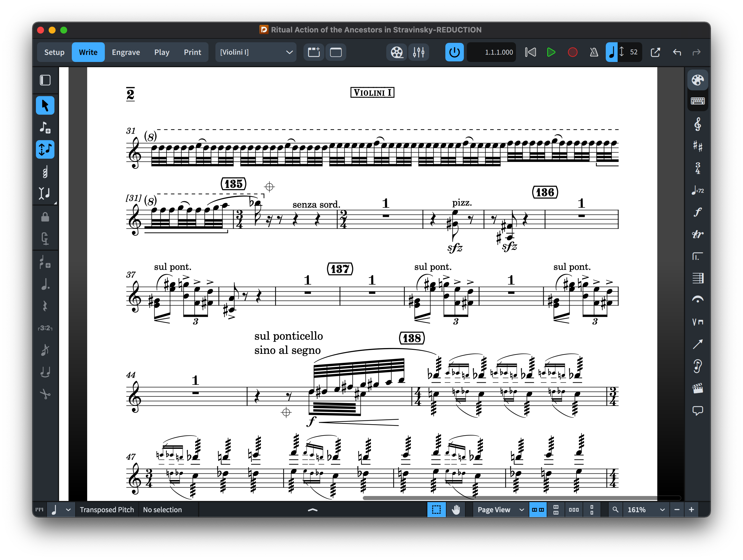This screenshot has width=743, height=560.
Task: Toggle the blue activate project power button
Action: (x=454, y=52)
